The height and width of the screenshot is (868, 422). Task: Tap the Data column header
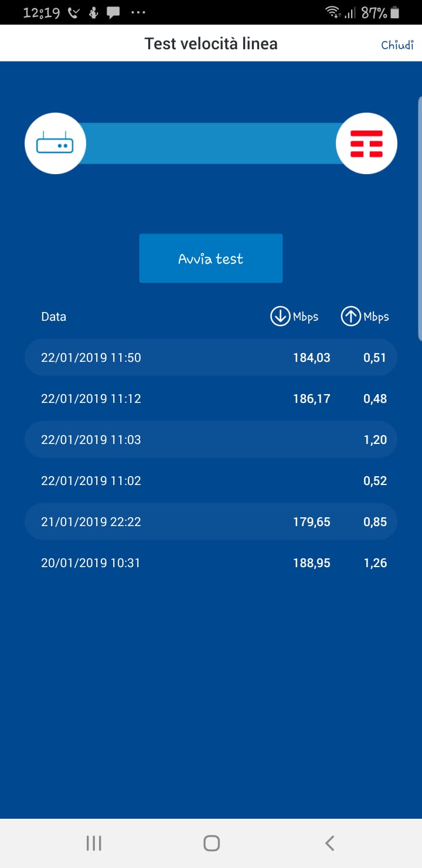tap(53, 317)
